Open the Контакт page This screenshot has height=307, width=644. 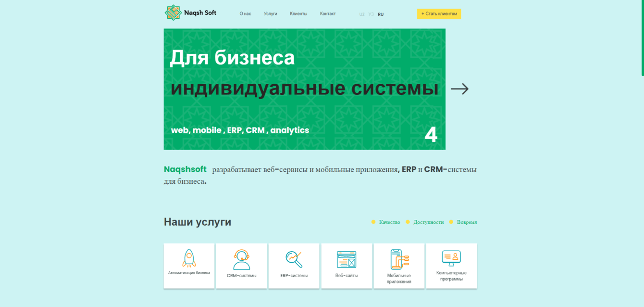(x=328, y=13)
